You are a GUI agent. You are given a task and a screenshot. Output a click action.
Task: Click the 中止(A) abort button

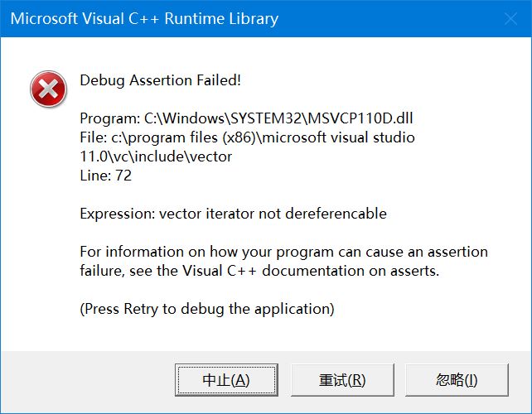pos(226,380)
